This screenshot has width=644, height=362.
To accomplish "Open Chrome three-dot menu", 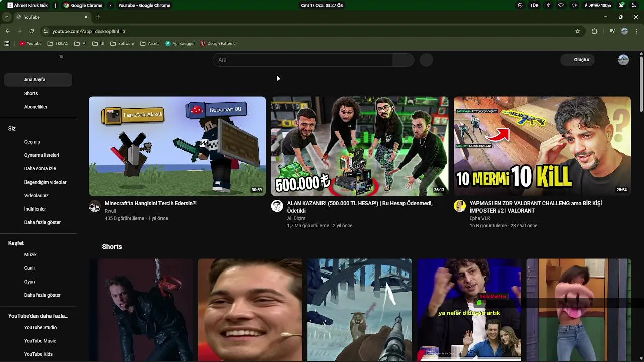I will (x=636, y=31).
